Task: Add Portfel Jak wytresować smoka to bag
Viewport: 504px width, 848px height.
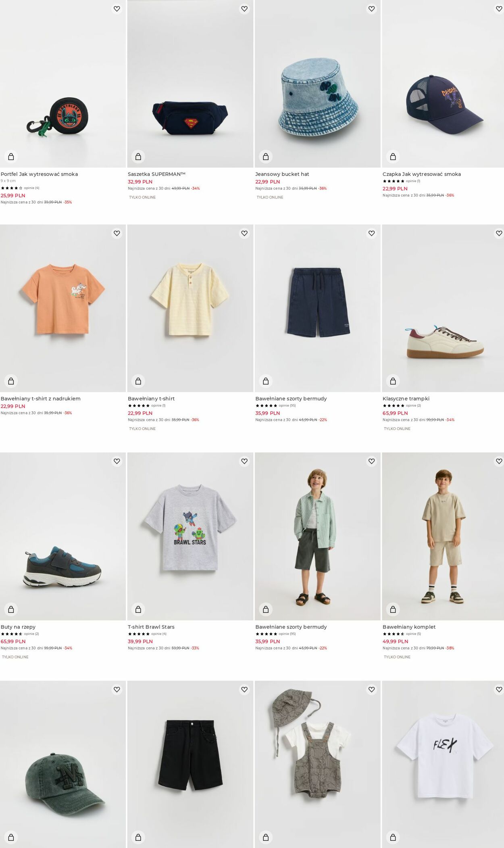Action: click(11, 157)
